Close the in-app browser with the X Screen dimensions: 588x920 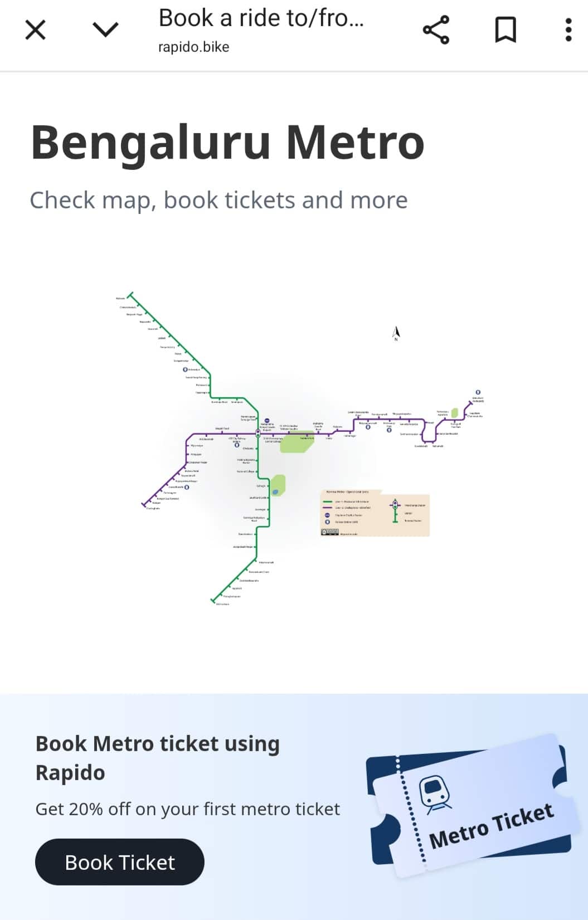35,30
